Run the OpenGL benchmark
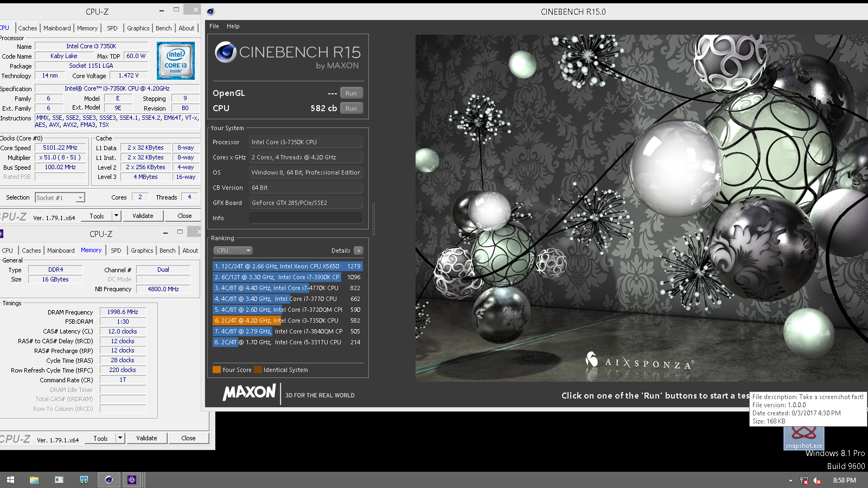The image size is (868, 488). pos(352,93)
